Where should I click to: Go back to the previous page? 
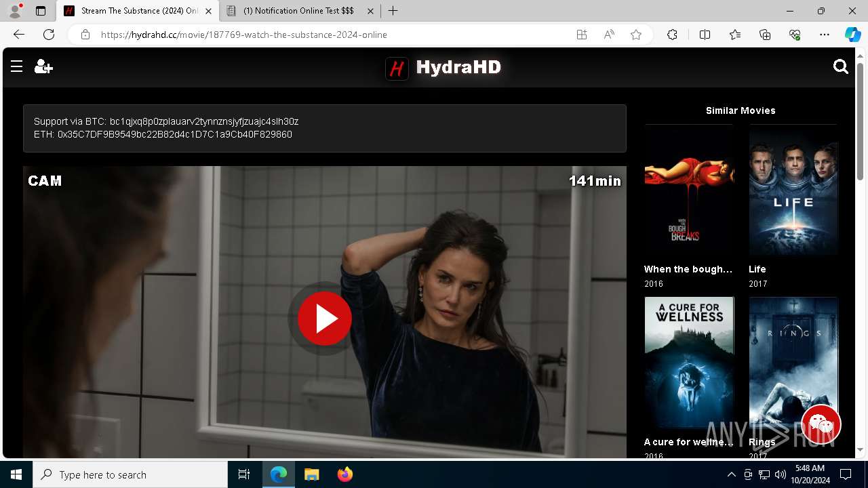point(19,35)
